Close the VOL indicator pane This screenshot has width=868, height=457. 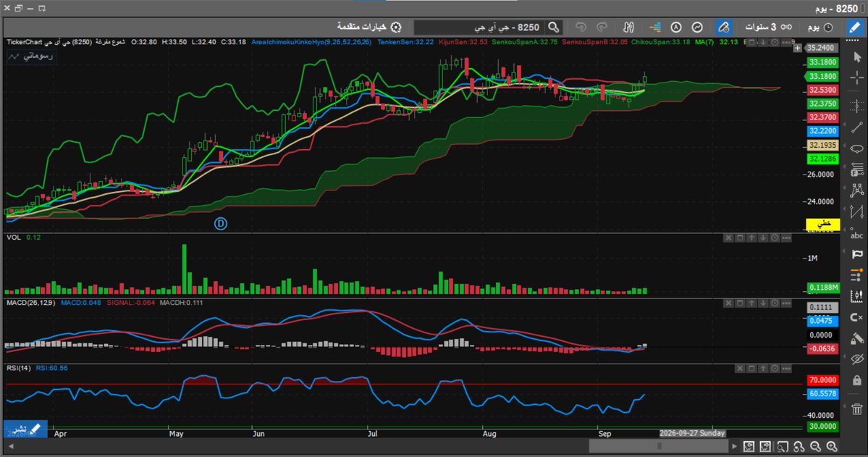[x=728, y=238]
